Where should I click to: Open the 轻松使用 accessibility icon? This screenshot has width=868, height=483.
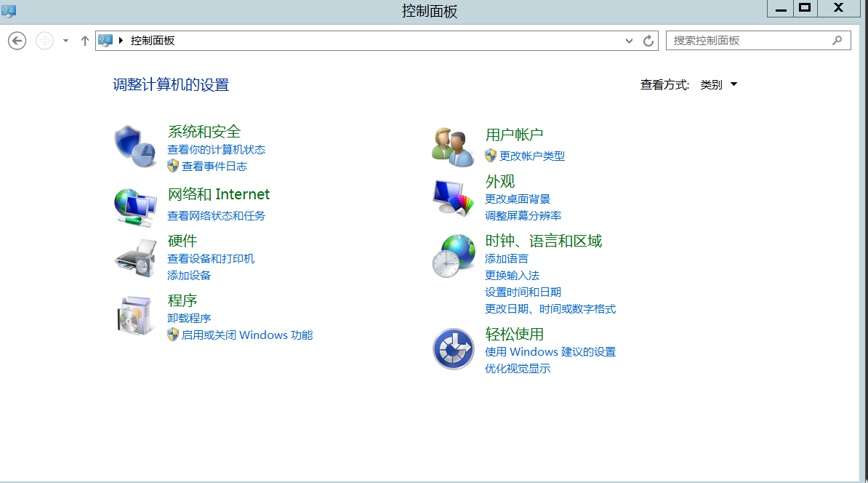454,349
